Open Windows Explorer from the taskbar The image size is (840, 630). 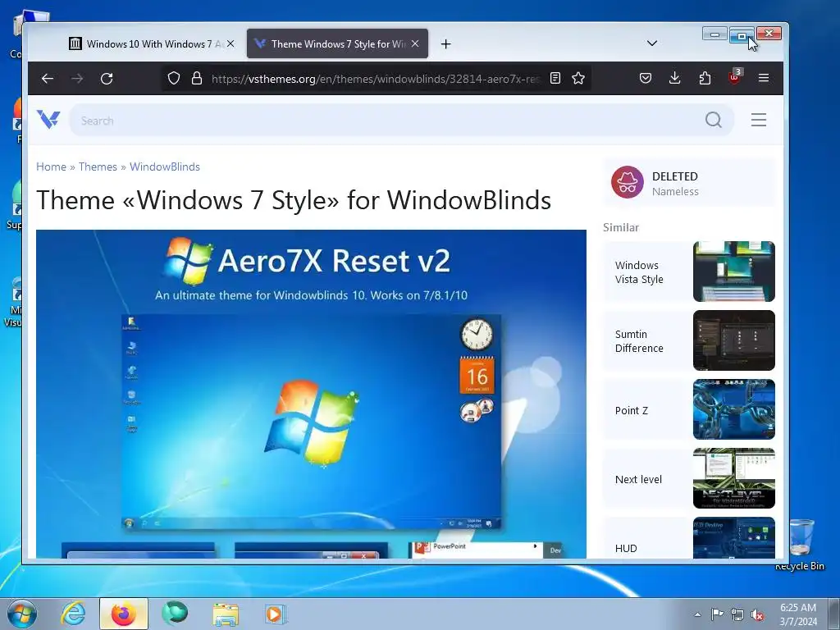tap(226, 614)
